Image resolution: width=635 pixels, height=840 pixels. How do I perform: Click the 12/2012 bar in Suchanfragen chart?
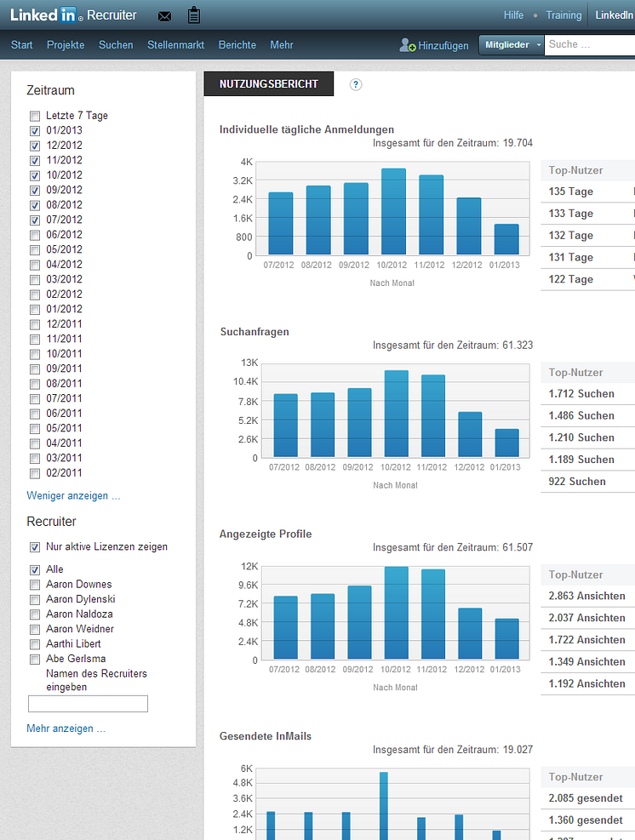pyautogui.click(x=470, y=434)
